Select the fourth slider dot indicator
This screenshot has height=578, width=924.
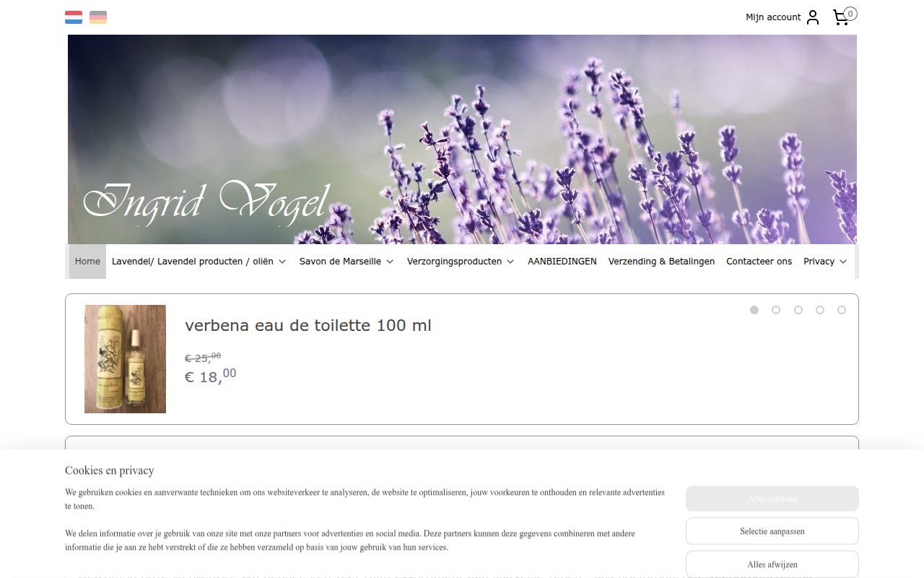pyautogui.click(x=820, y=310)
